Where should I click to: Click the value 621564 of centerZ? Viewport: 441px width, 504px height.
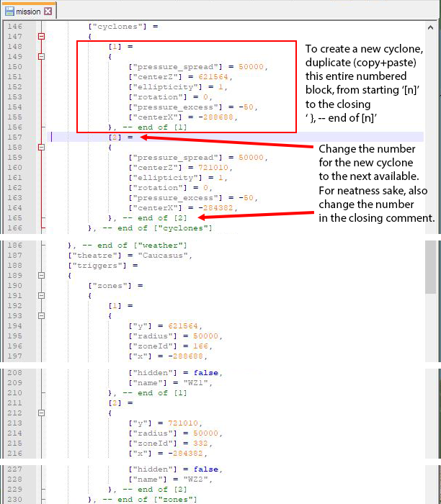tap(213, 77)
